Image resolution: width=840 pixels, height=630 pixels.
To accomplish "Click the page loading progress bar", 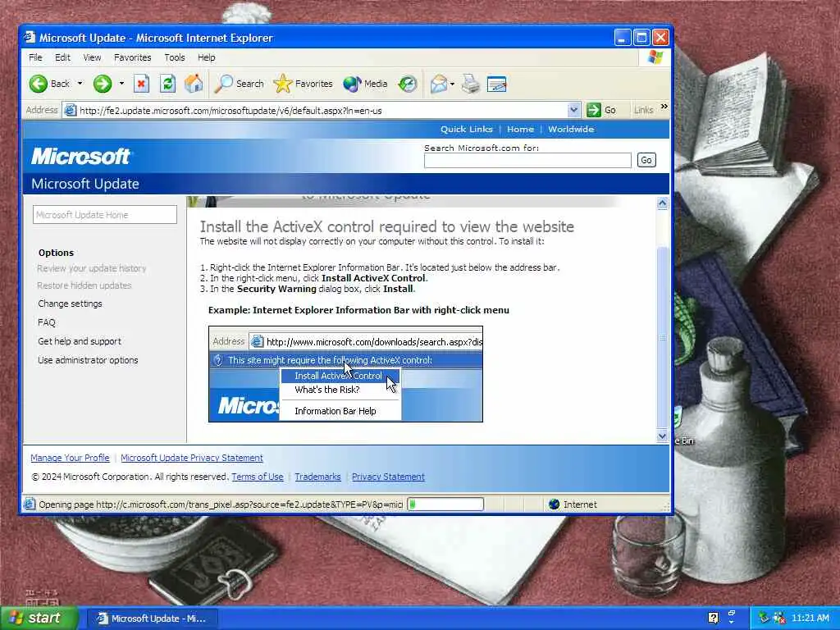I will click(x=445, y=504).
